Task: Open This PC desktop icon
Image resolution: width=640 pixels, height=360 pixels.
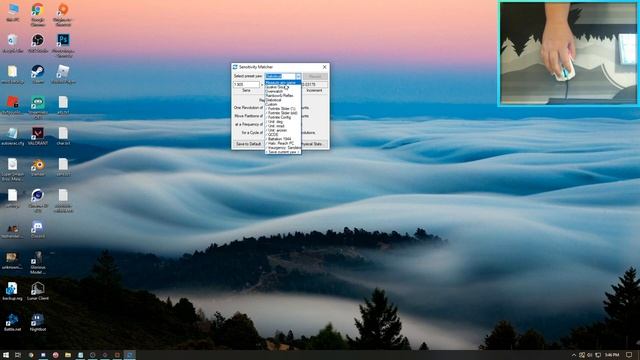Action: point(13,12)
